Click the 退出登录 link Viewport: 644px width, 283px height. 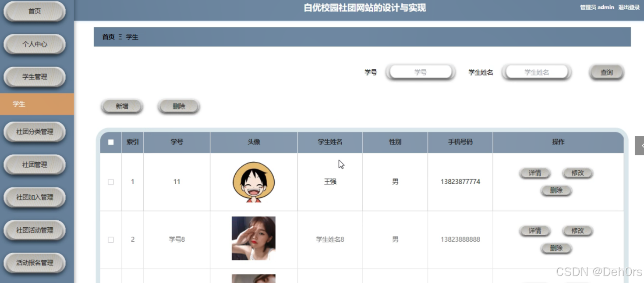coord(629,7)
